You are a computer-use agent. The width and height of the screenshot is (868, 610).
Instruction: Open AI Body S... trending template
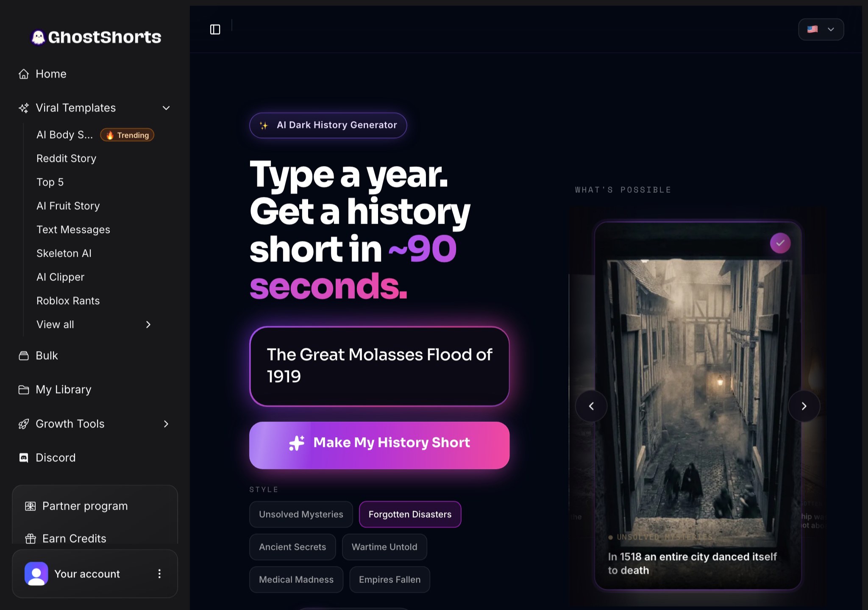coord(64,135)
